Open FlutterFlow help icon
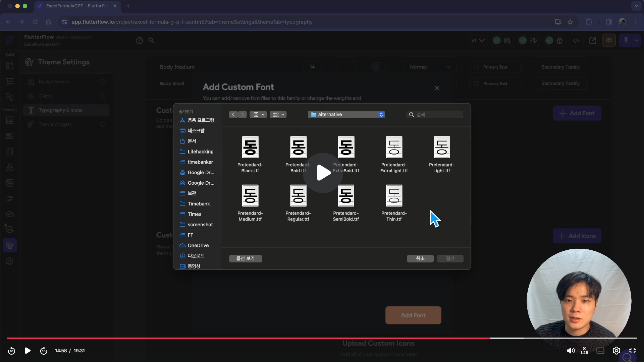 [x=139, y=41]
